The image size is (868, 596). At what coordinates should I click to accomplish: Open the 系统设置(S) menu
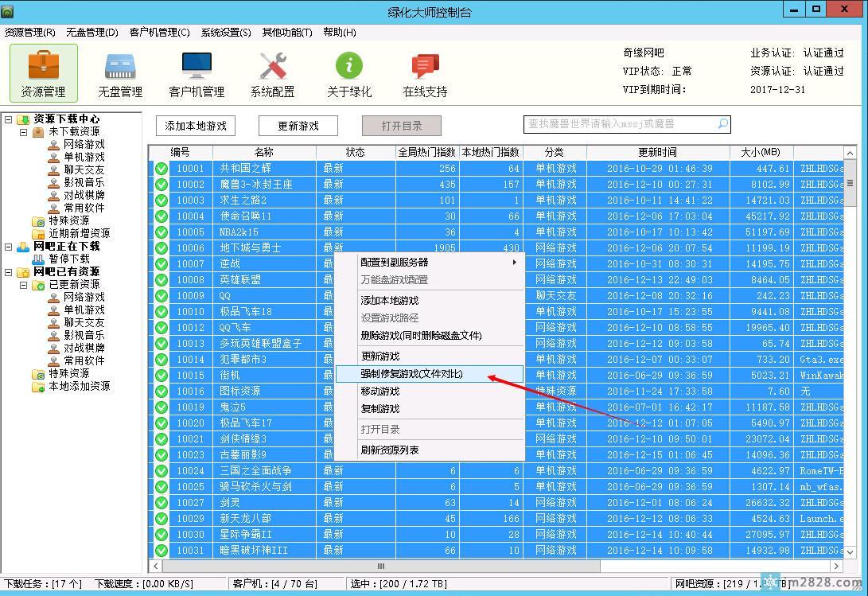pyautogui.click(x=226, y=33)
